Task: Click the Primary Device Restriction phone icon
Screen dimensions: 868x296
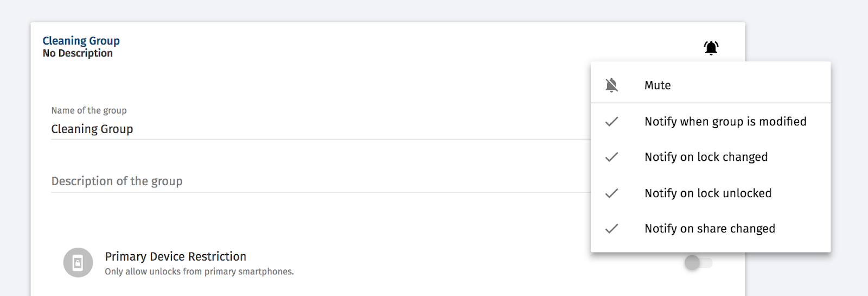Action: [78, 263]
